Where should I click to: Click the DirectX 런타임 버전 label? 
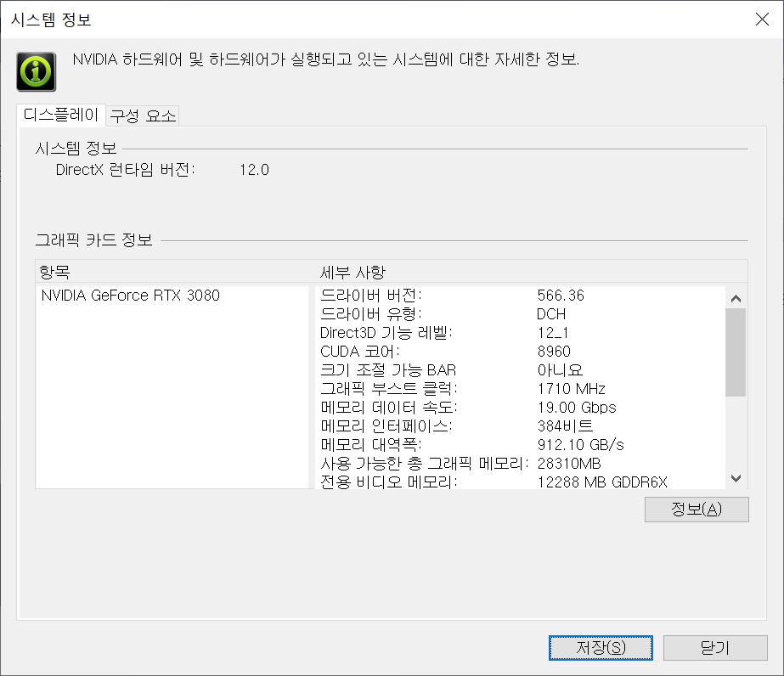tap(125, 170)
